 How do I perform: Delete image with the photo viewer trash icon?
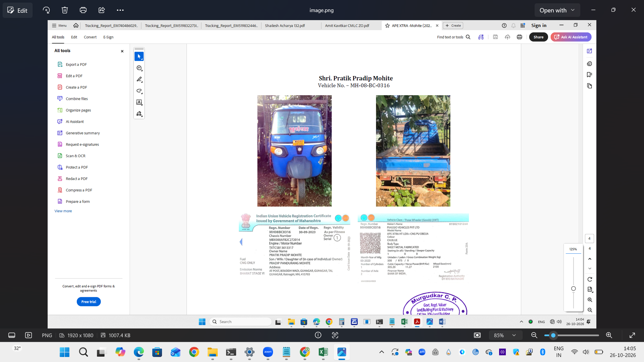point(65,10)
